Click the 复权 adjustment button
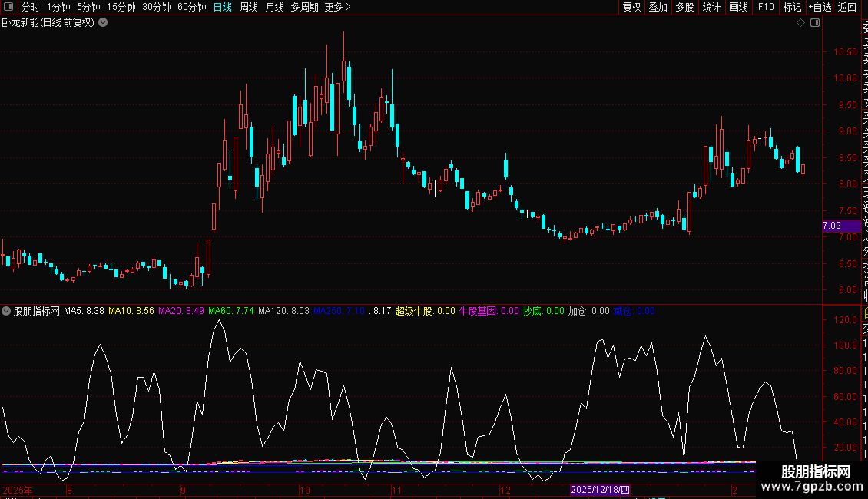868x499 pixels. coord(631,7)
